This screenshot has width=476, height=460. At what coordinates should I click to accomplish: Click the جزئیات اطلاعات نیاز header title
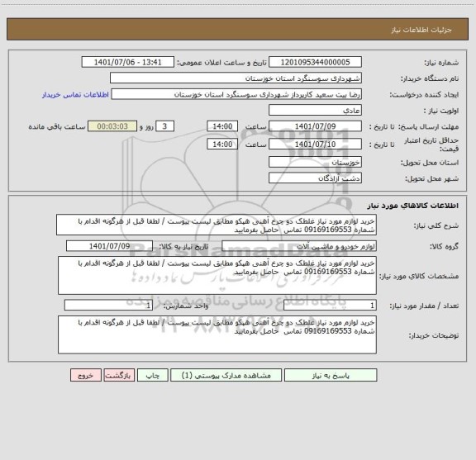tap(421, 30)
